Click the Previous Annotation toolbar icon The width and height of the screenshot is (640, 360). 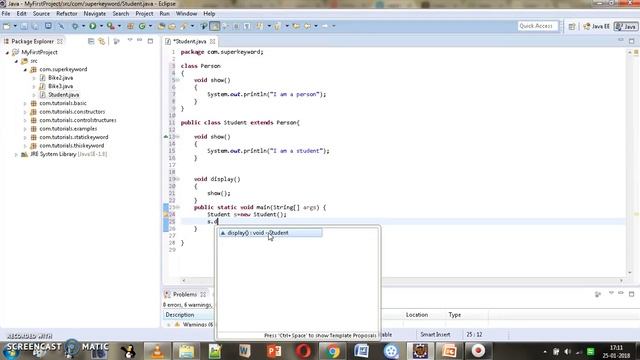pyautogui.click(x=278, y=26)
